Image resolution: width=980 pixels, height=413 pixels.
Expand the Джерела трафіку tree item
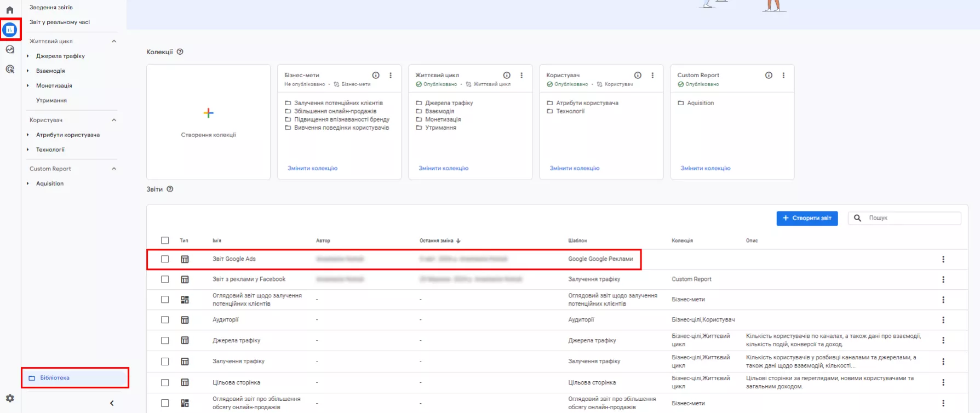pyautogui.click(x=28, y=56)
